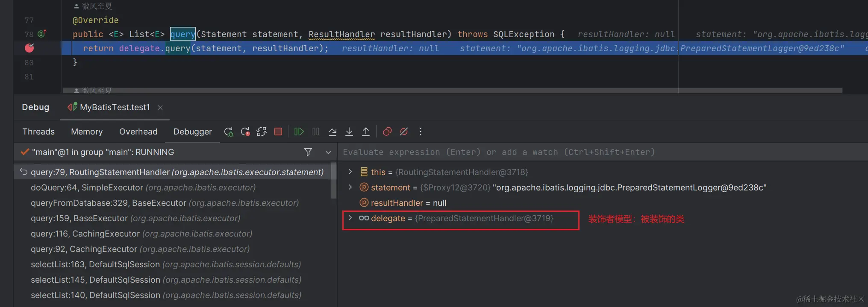Expand the 'this' variable node

click(350, 172)
